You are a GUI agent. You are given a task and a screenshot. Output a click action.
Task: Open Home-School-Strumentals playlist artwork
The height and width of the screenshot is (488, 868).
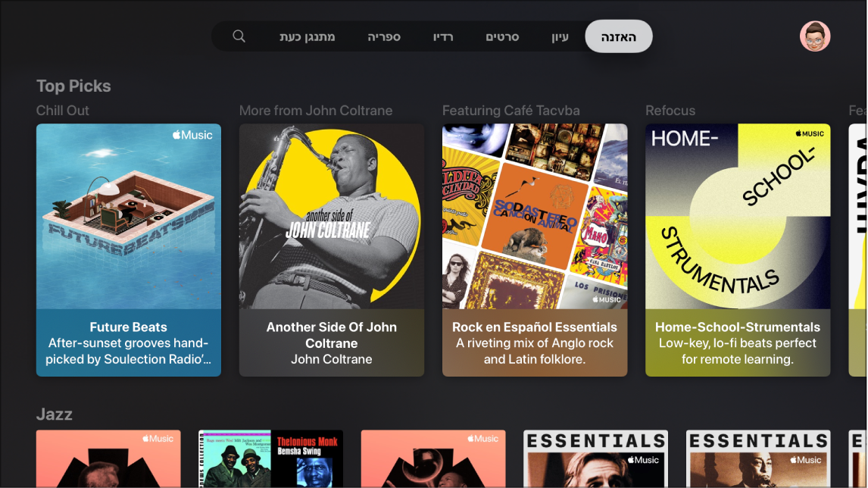(x=738, y=216)
